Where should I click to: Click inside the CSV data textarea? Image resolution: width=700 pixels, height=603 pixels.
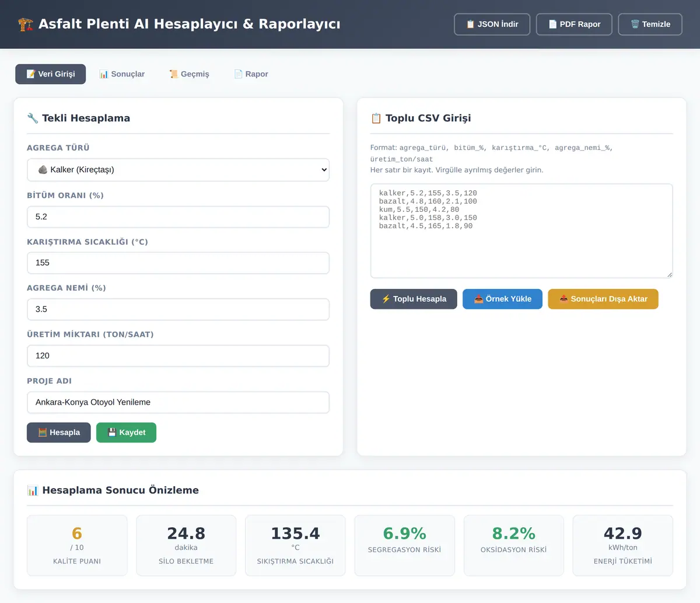coord(521,231)
